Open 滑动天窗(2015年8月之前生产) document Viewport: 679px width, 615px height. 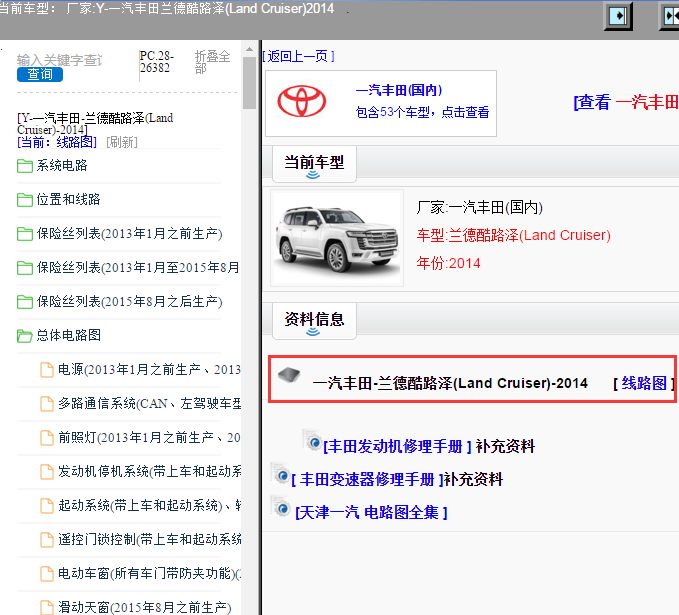pyautogui.click(x=145, y=607)
